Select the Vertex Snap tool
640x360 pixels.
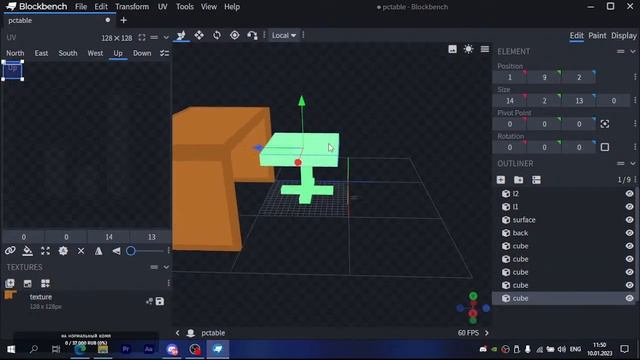click(x=252, y=36)
